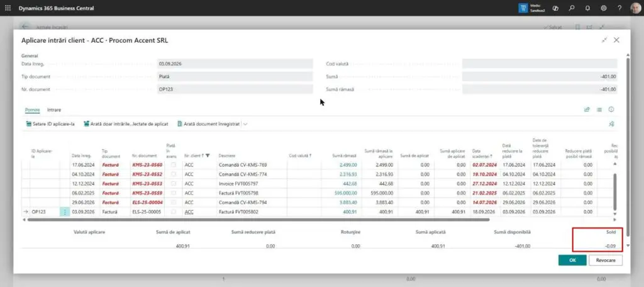Image resolution: width=644 pixels, height=287 pixels.
Task: Pin the action bar with pin icon
Action: coord(611,124)
